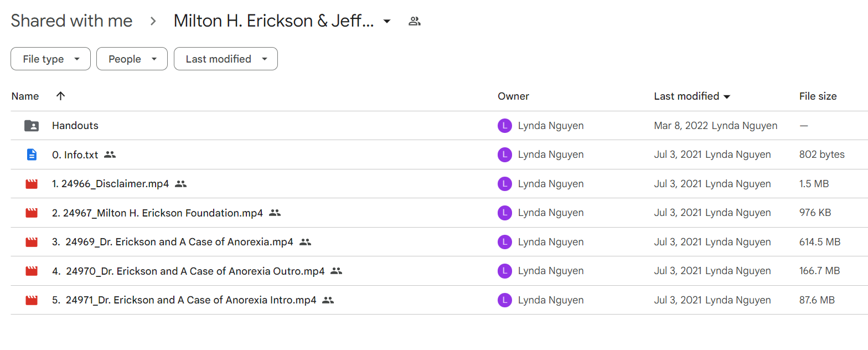Open the Last modified filter dropdown
This screenshot has width=868, height=350.
(225, 59)
